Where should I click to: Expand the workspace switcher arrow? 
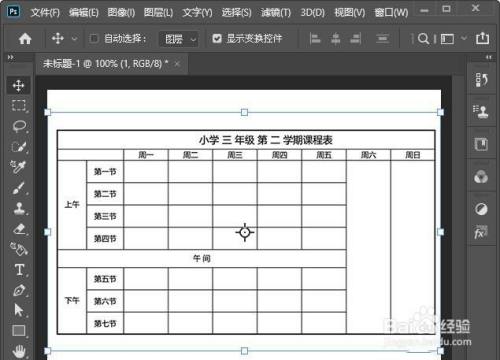464,39
